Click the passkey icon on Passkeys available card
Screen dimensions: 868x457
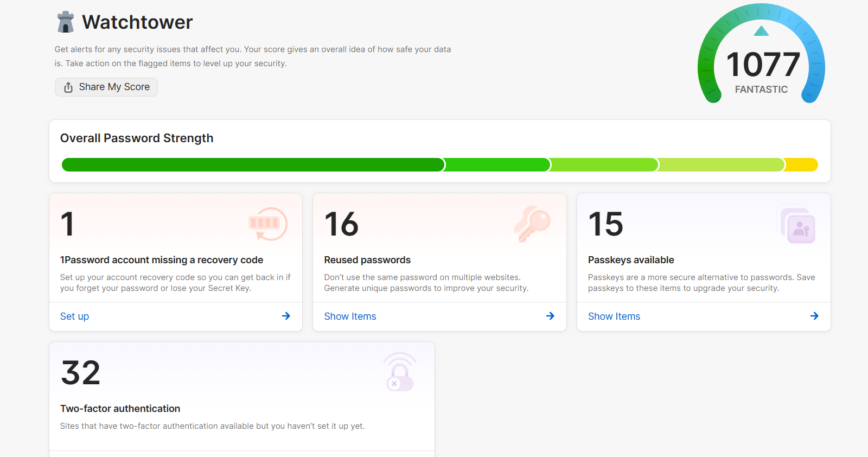click(796, 224)
